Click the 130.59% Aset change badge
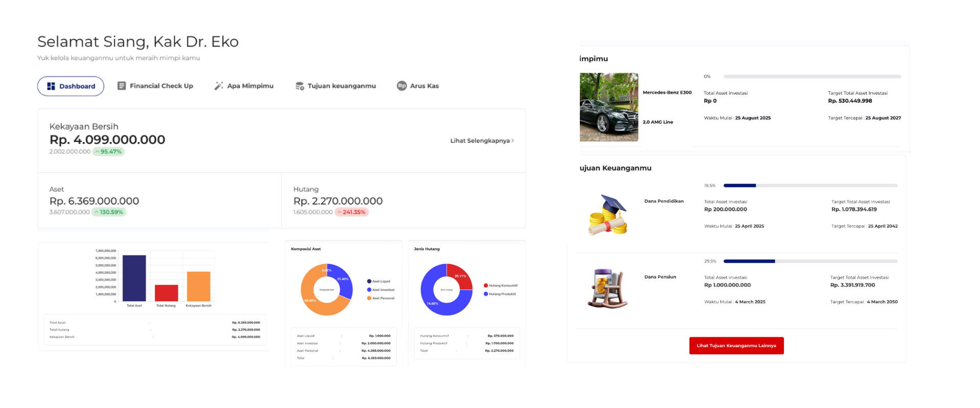The image size is (980, 408). pyautogui.click(x=109, y=212)
